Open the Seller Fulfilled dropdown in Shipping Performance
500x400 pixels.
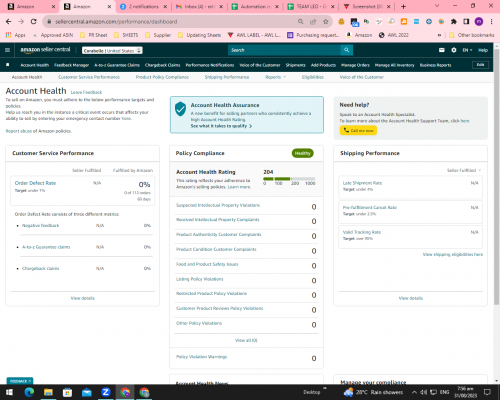coord(464,170)
